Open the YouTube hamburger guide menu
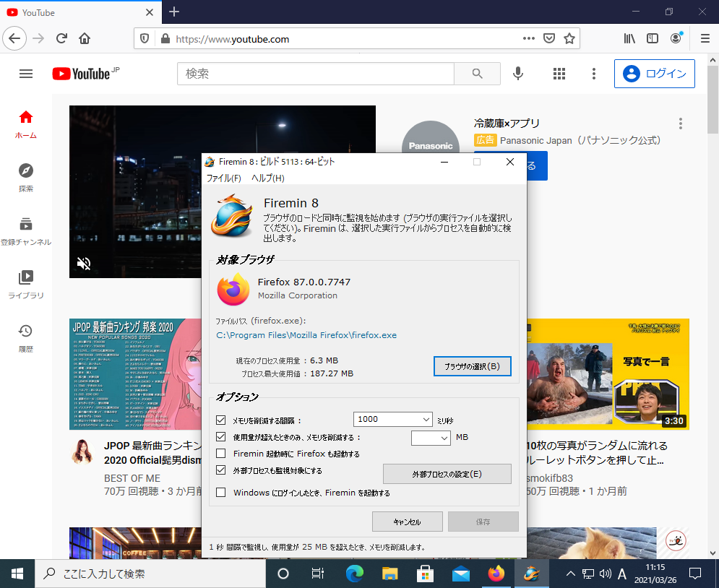This screenshot has width=719, height=588. coord(26,74)
